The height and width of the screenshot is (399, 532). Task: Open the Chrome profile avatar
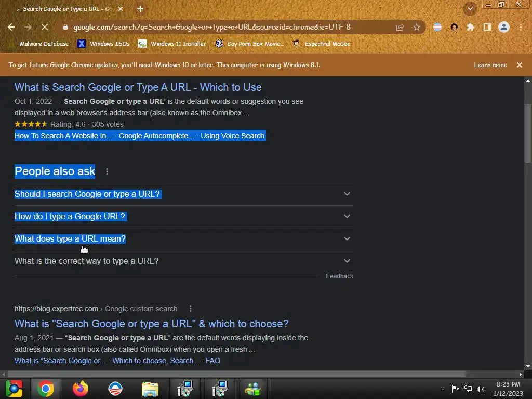click(504, 27)
